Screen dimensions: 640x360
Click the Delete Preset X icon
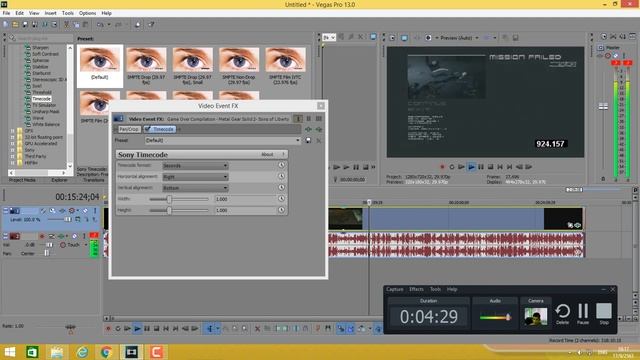tap(318, 140)
